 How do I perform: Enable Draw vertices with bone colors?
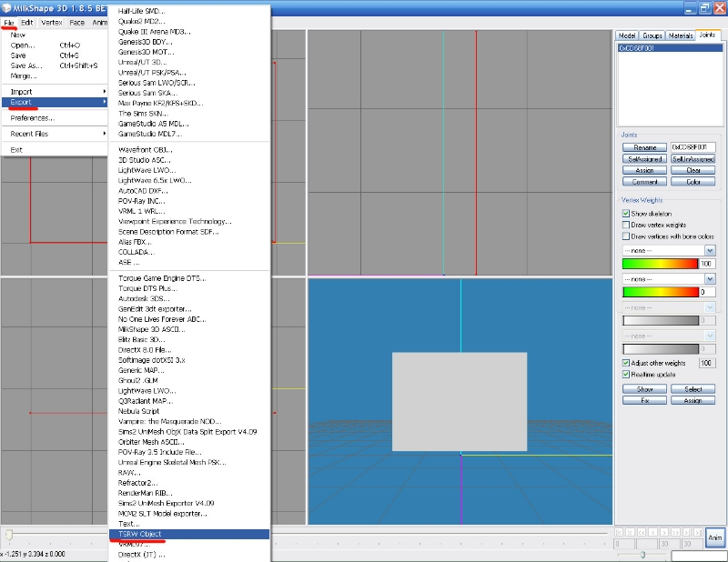pos(625,236)
